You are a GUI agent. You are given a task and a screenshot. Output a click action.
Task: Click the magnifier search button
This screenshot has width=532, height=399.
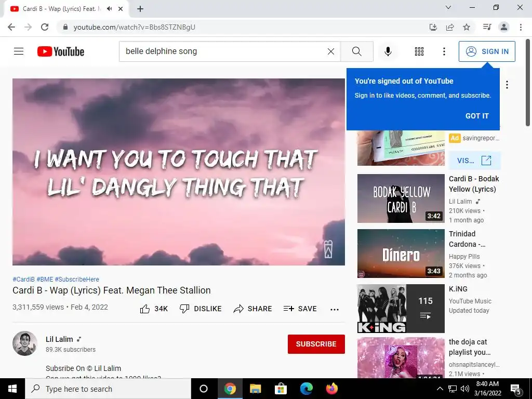point(357,51)
